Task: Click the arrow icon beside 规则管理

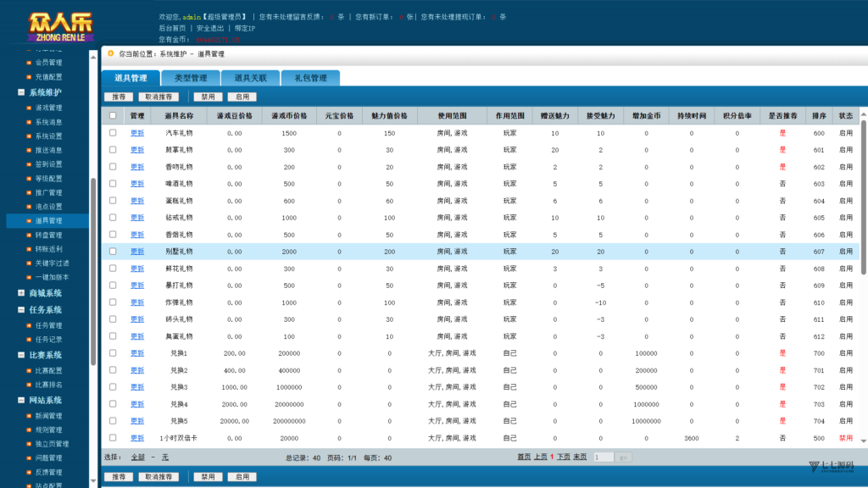Action: (x=29, y=430)
